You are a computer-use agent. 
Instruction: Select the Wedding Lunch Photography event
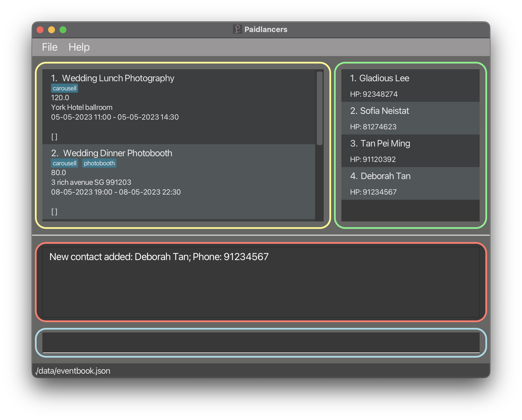[x=179, y=107]
